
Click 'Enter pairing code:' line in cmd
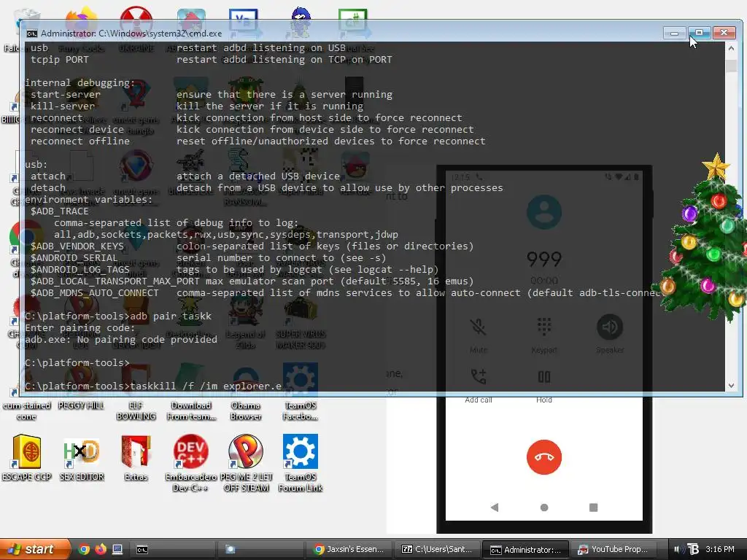tap(80, 328)
